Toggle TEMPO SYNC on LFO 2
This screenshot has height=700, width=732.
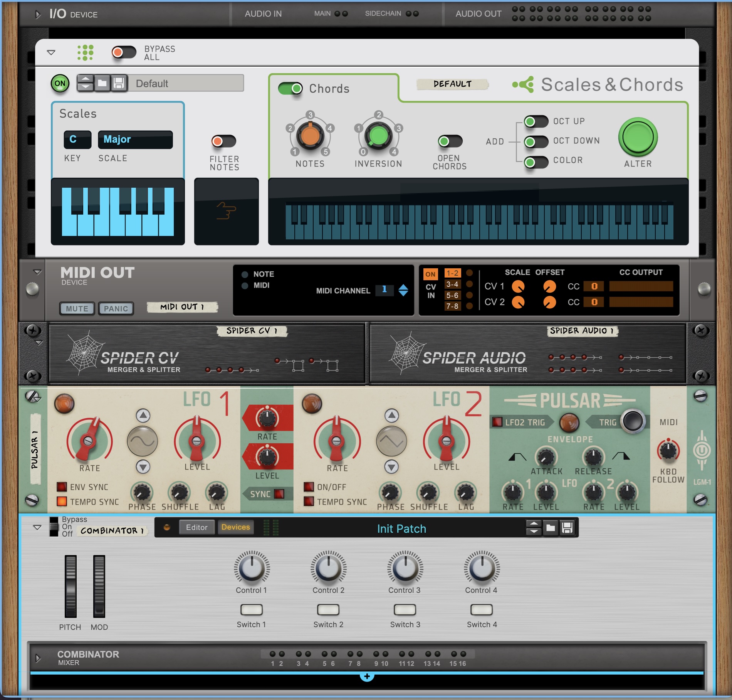[x=309, y=501]
